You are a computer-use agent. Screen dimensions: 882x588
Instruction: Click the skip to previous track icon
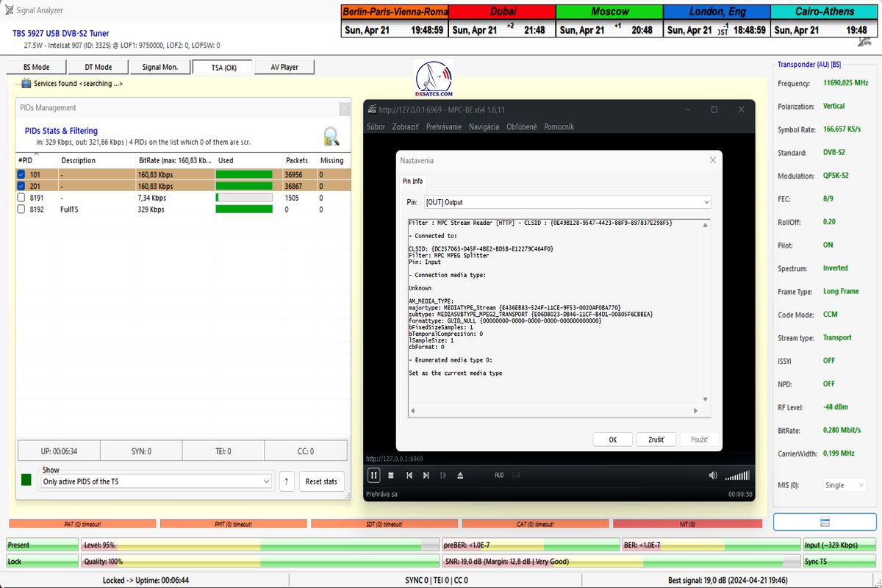pos(409,476)
